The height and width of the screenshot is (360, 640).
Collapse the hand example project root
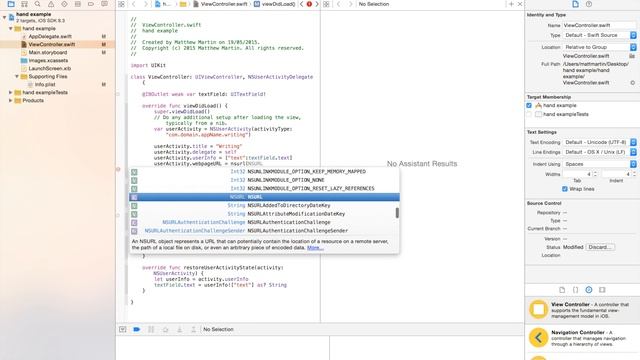coord(4,17)
